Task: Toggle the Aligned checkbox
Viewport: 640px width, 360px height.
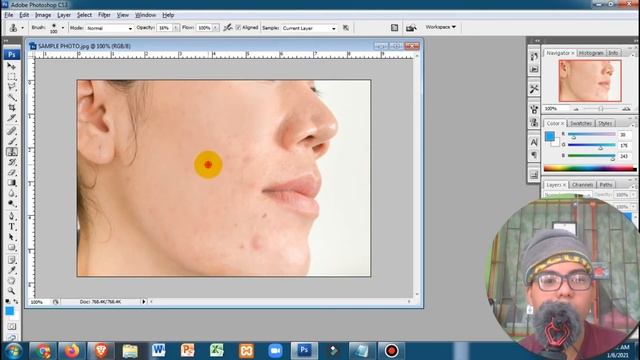Action: [x=238, y=28]
